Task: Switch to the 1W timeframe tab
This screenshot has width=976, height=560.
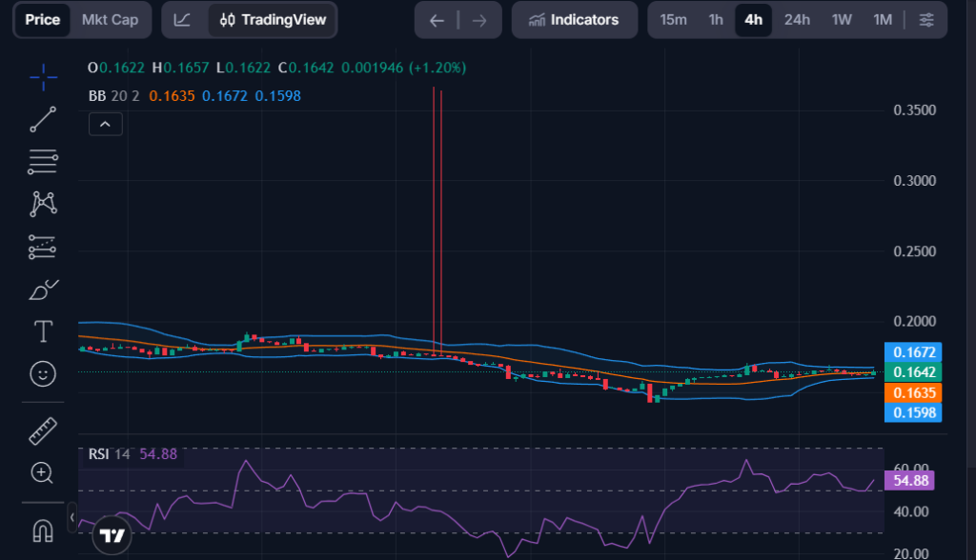Action: click(x=841, y=19)
